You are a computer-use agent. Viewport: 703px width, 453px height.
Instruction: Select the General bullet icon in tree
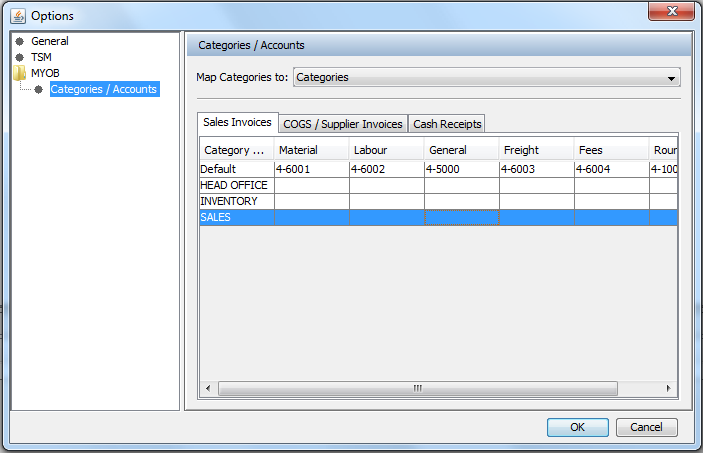click(19, 42)
